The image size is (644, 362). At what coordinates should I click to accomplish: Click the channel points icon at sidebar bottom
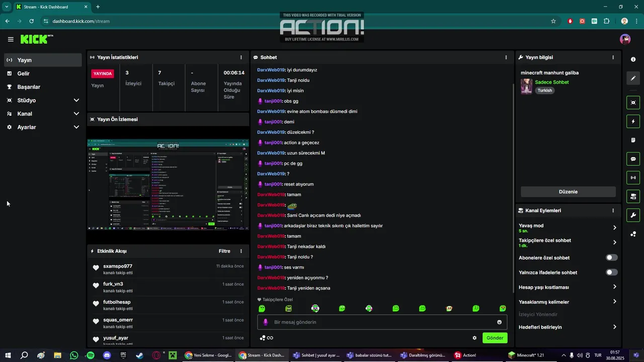tap(633, 234)
